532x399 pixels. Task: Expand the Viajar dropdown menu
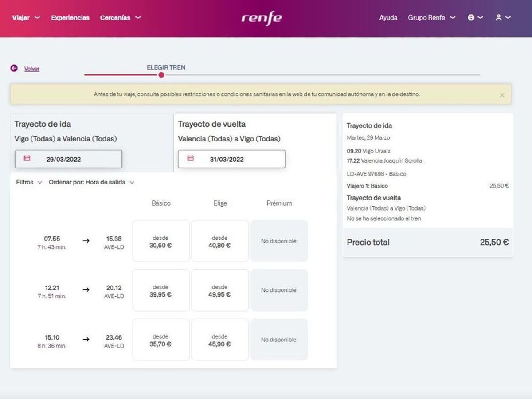tap(24, 17)
